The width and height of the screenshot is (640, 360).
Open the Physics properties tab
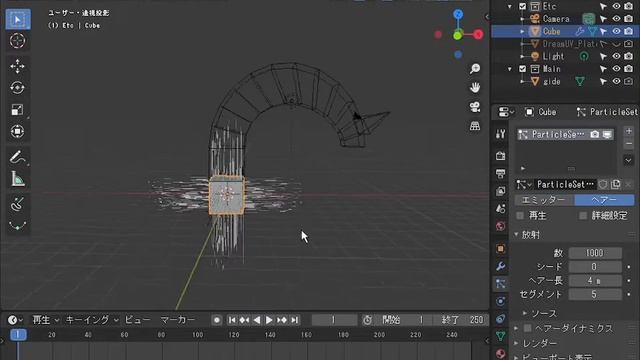(500, 301)
